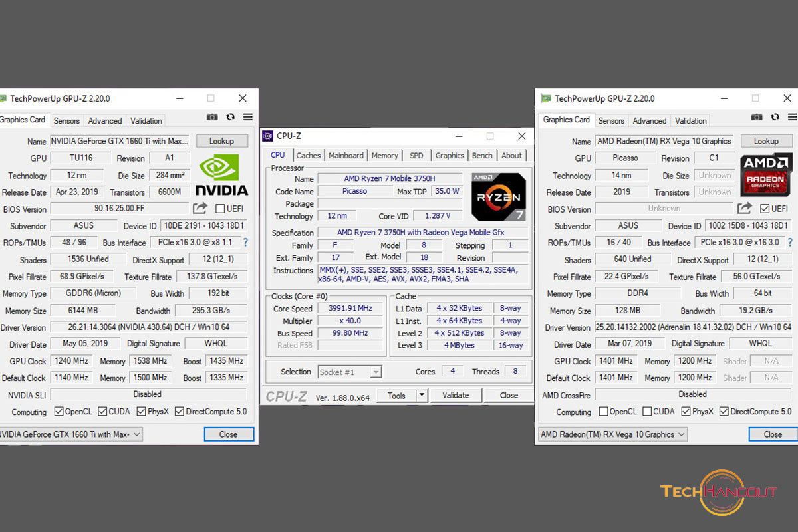The width and height of the screenshot is (798, 532).
Task: Open Socket #1 selection dropdown in CPU-Z
Action: [350, 372]
